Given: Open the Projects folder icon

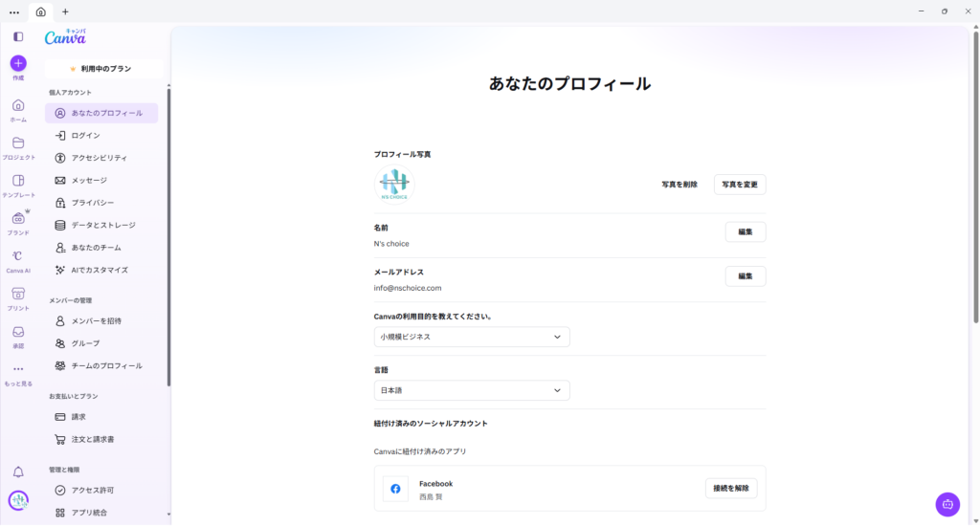Looking at the screenshot, I should point(18,142).
